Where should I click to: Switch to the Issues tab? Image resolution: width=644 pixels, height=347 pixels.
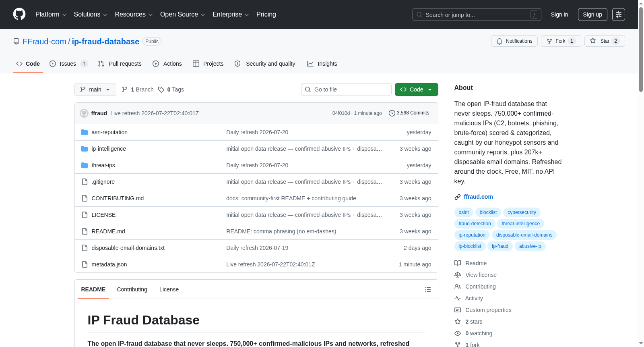68,64
